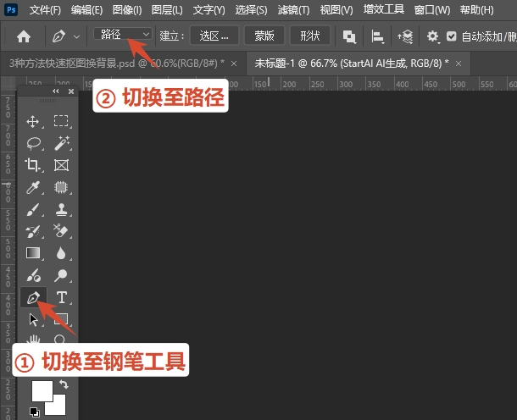Select the Frame tool

point(61,165)
